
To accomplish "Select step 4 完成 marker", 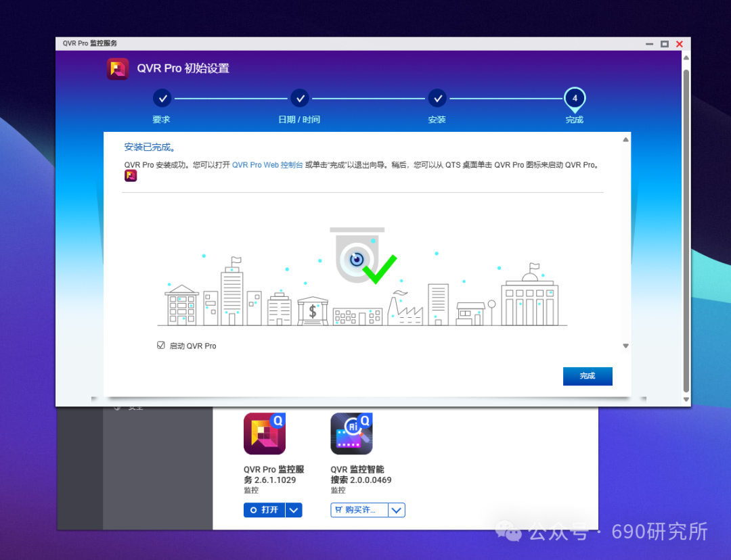I will point(575,99).
